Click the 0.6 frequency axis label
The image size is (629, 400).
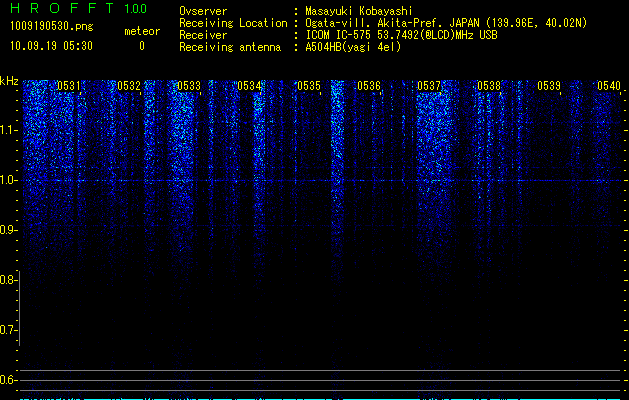coord(8,380)
